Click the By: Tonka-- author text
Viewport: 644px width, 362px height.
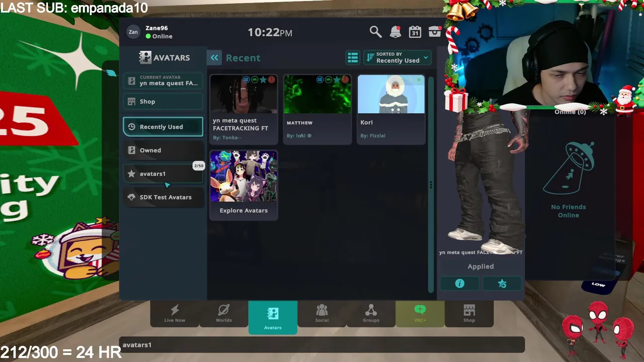(227, 138)
